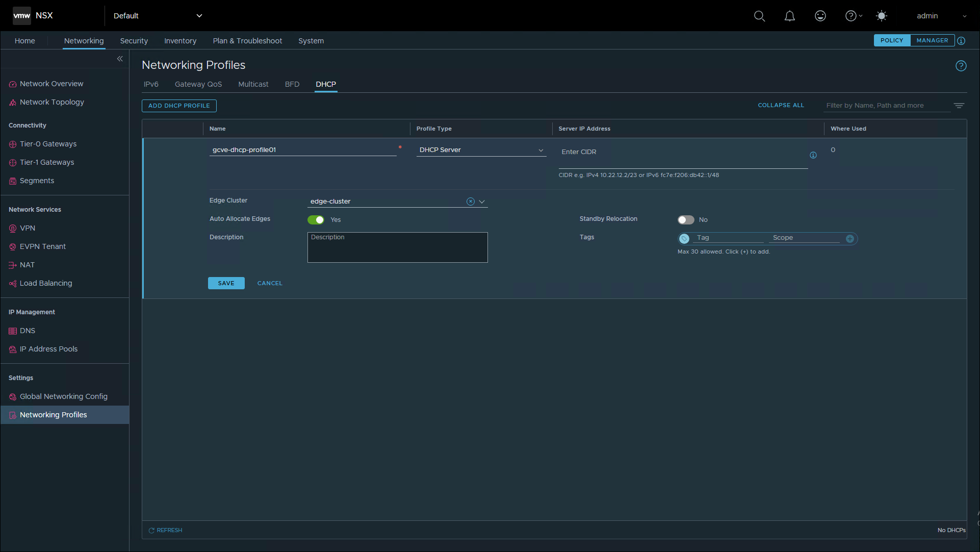
Task: Click the IP Address Pools icon
Action: [x=13, y=349]
